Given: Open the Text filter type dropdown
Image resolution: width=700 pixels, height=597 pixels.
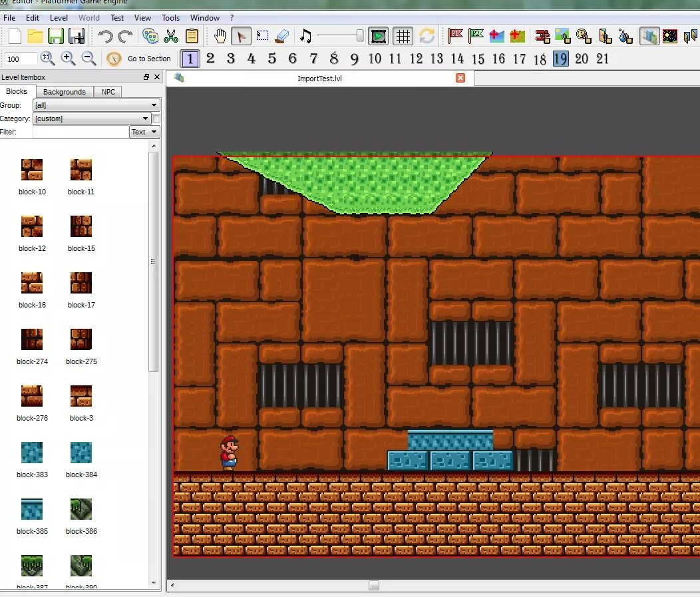Looking at the screenshot, I should point(144,132).
